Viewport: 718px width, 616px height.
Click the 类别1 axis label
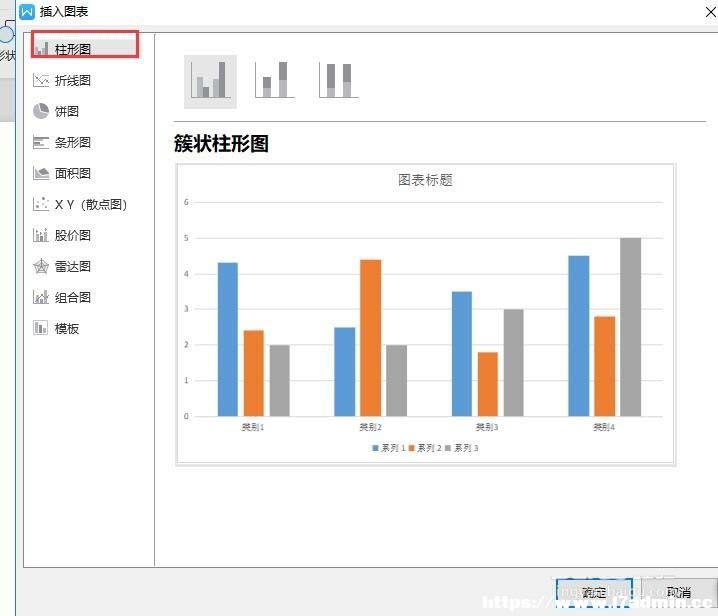coord(253,427)
